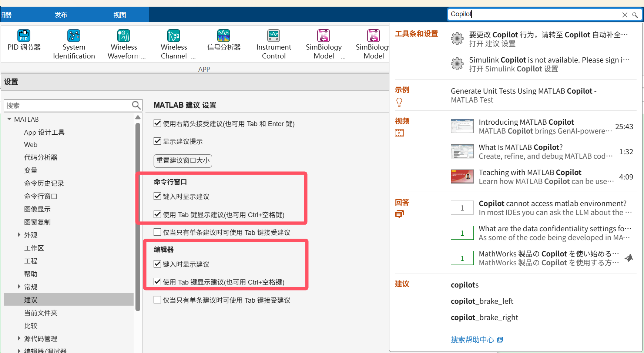The height and width of the screenshot is (353, 644).
Task: Collapse the MATLAB tree node
Action: (9, 119)
